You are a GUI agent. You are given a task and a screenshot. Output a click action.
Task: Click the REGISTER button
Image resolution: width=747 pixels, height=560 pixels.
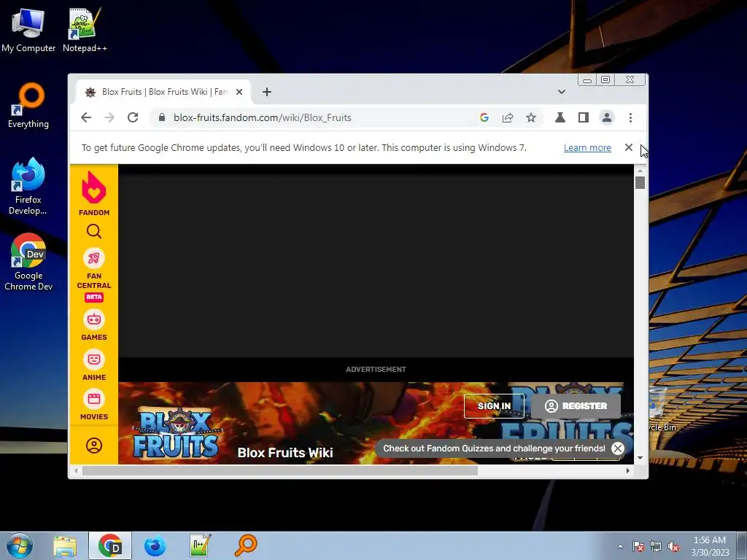(576, 406)
